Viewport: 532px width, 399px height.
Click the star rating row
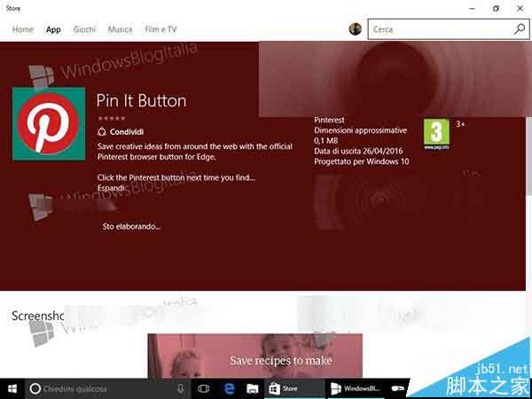112,119
